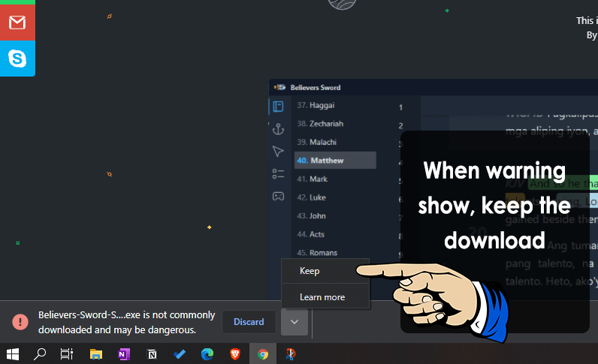The width and height of the screenshot is (598, 364).
Task: Click the anchor icon in sidebar
Action: point(279,129)
